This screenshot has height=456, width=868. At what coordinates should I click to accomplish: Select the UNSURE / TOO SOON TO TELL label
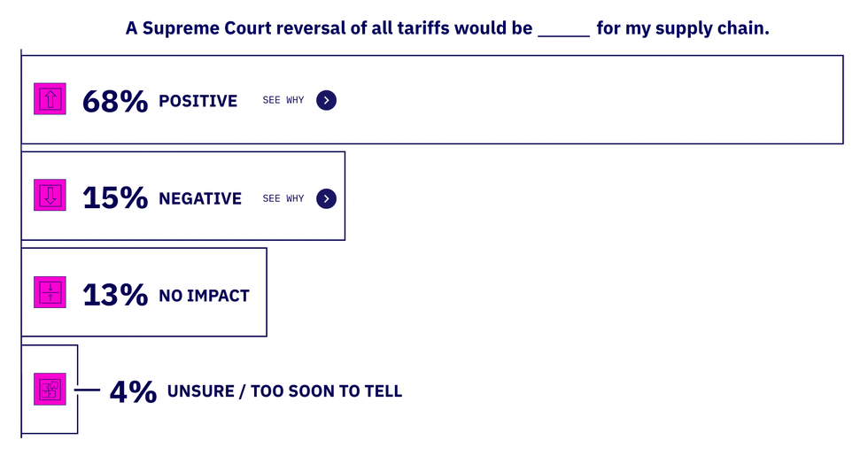click(x=284, y=391)
